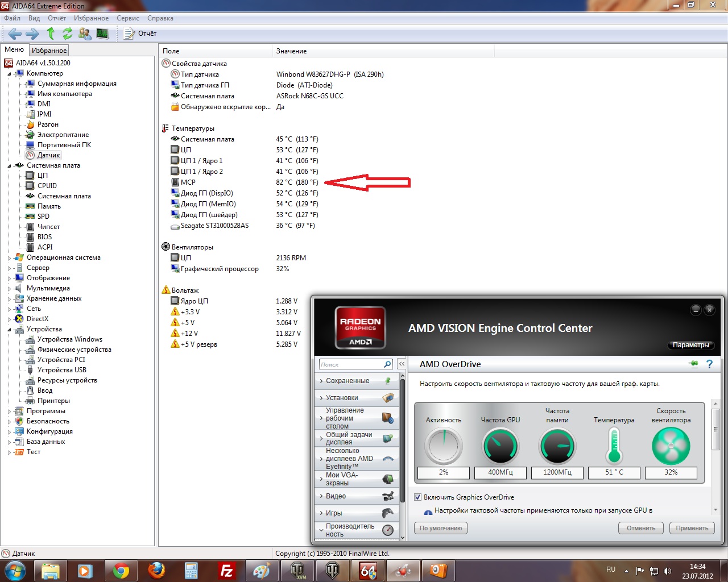Open the Сервис menu
The height and width of the screenshot is (582, 728).
click(127, 18)
